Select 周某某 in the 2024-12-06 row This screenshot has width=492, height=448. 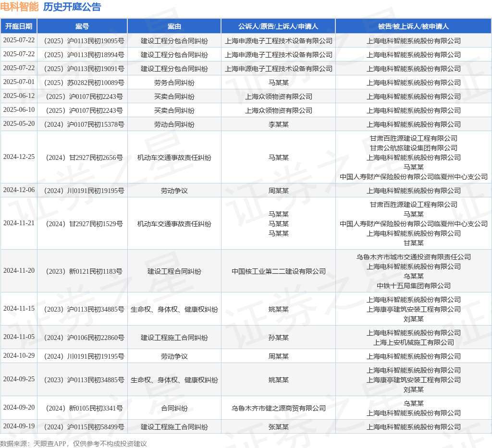coord(278,191)
